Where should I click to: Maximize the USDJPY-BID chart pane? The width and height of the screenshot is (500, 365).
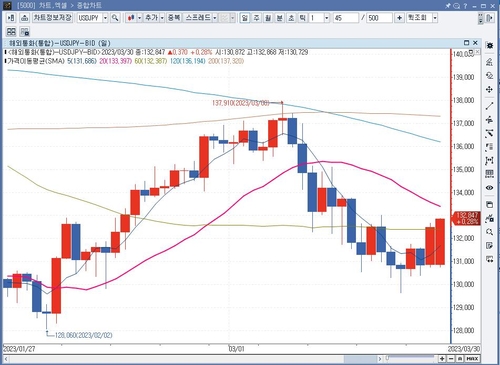click(467, 43)
